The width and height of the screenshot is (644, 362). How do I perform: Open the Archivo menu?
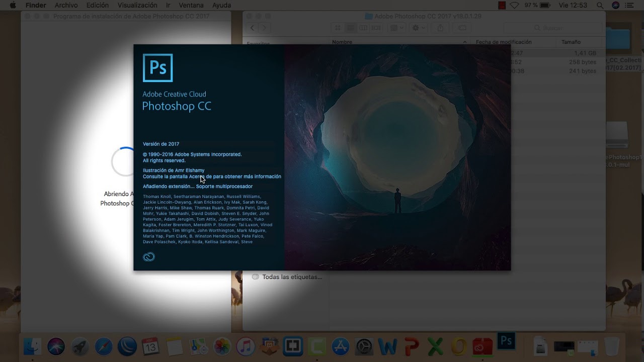click(x=66, y=6)
